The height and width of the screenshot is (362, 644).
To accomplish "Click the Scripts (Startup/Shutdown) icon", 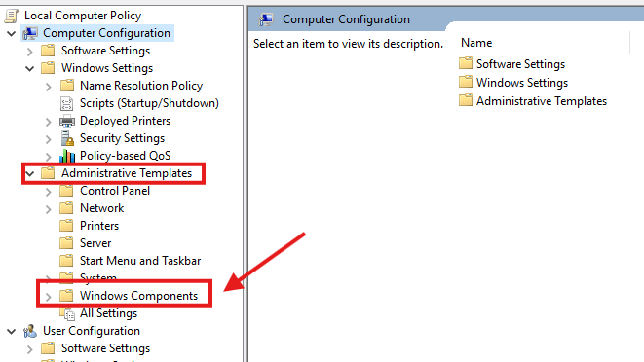I will tap(66, 103).
